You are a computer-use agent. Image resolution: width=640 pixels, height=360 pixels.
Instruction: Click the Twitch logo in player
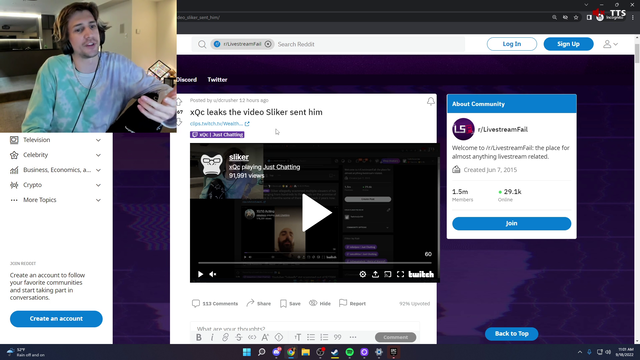[421, 274]
